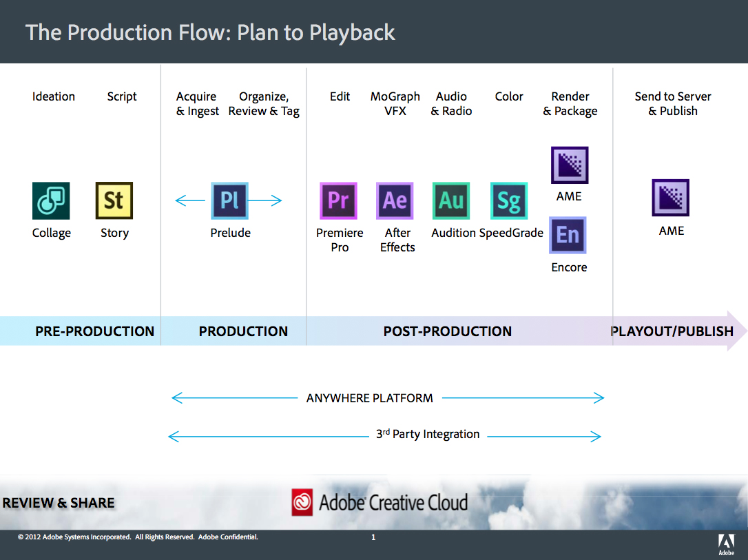Image resolution: width=748 pixels, height=560 pixels.
Task: Click the SpeedGrade Sg icon
Action: point(509,200)
